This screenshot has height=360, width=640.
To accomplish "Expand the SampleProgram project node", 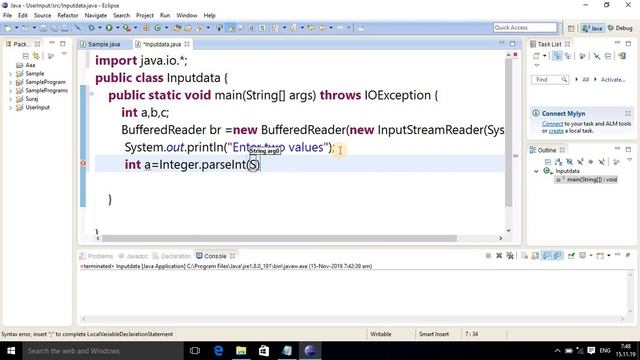I will click(x=10, y=82).
